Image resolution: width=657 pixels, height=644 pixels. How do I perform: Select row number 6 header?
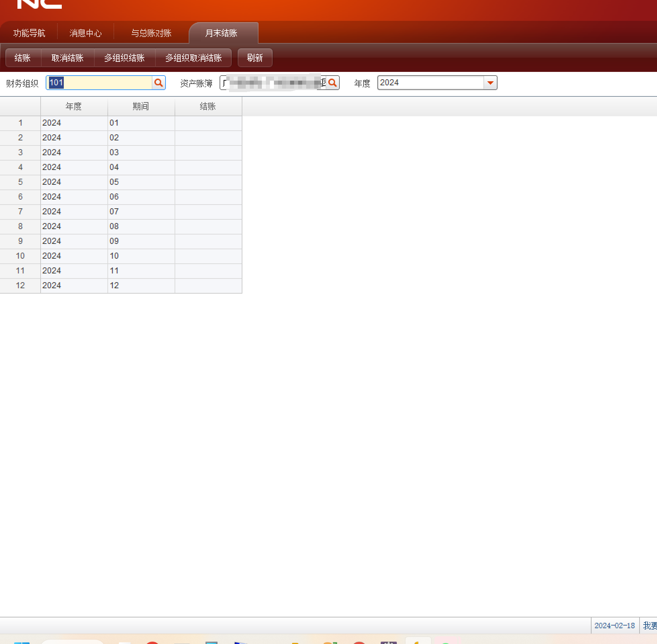tap(20, 197)
